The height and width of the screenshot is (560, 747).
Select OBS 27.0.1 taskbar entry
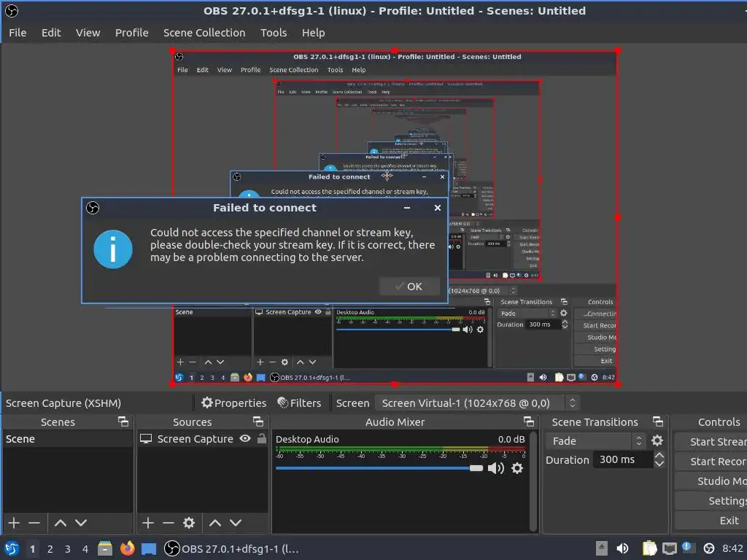(231, 548)
